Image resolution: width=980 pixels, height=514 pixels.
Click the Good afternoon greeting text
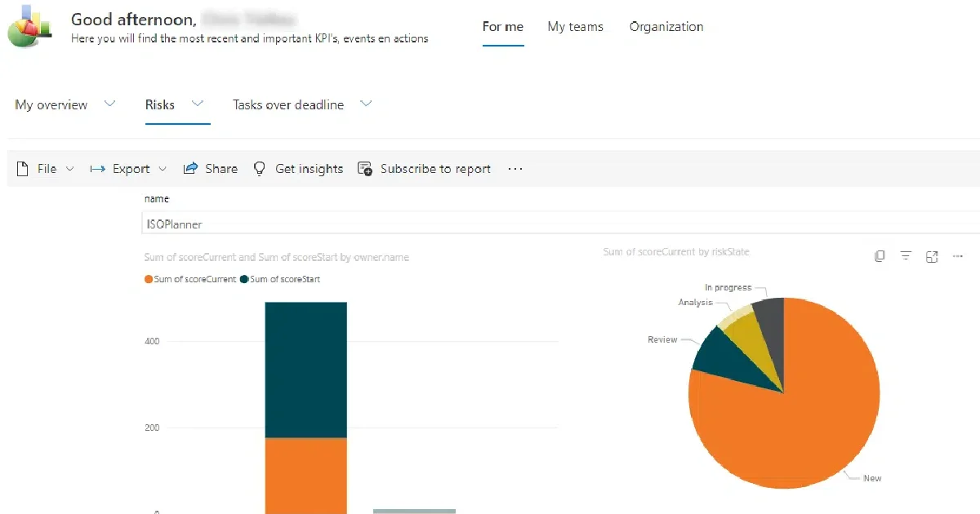(x=133, y=19)
